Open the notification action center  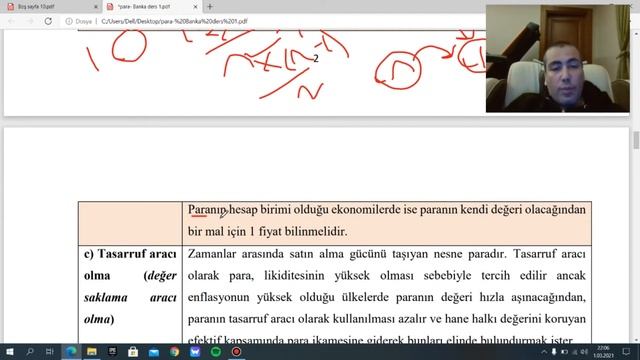tap(626, 351)
